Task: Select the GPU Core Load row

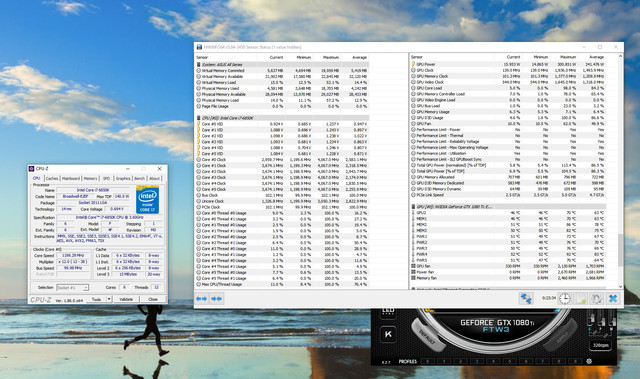Action: point(508,88)
